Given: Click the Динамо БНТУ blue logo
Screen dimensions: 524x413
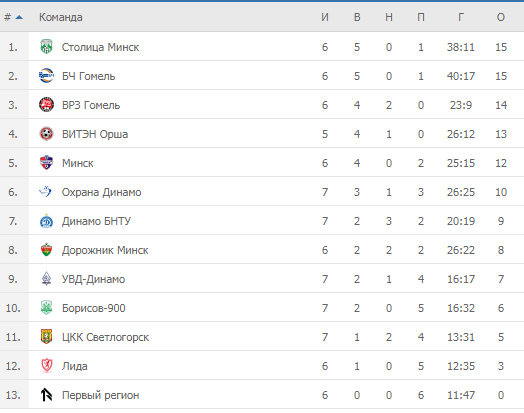Looking at the screenshot, I should coord(46,221).
